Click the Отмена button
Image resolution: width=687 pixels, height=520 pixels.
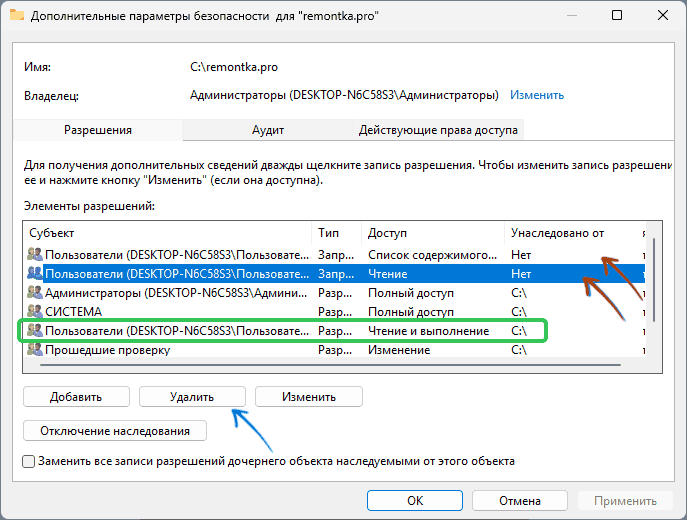pyautogui.click(x=520, y=501)
